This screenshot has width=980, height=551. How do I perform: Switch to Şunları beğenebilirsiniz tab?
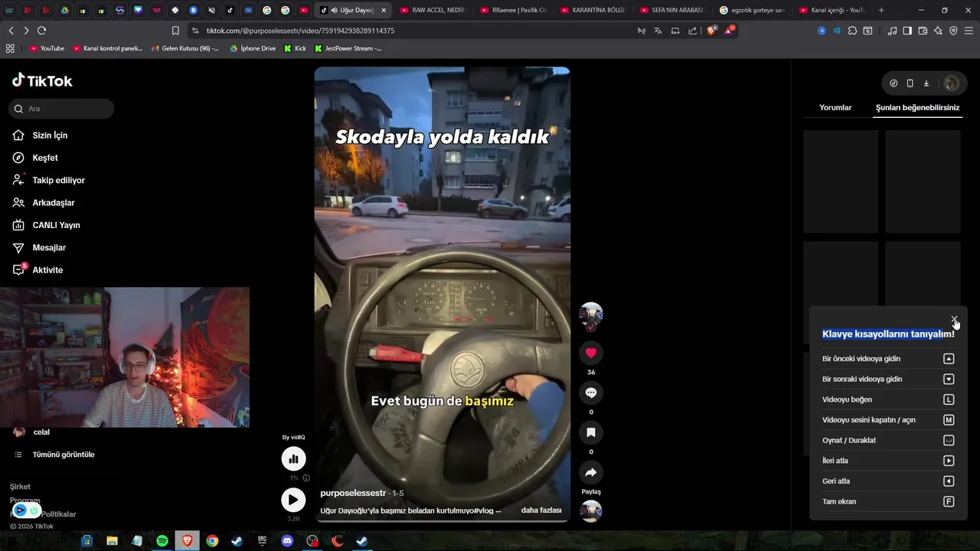(x=917, y=108)
